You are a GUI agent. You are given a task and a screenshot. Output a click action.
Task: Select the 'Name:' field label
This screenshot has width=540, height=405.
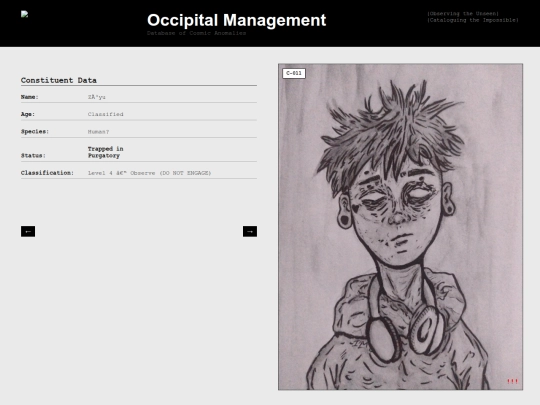point(30,97)
